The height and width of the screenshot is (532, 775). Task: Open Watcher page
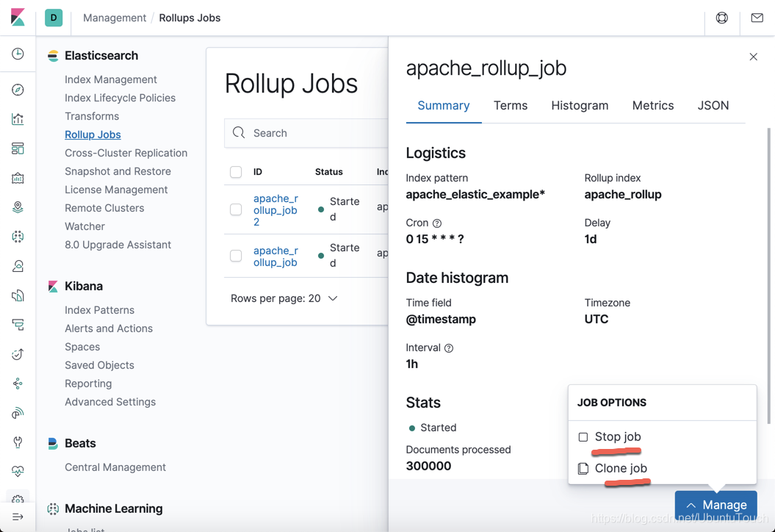tap(85, 226)
